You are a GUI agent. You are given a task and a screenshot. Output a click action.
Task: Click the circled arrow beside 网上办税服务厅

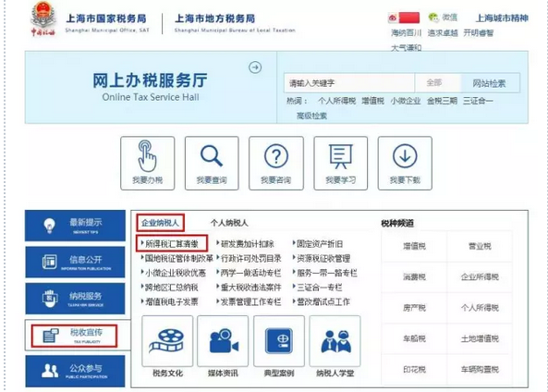pos(255,67)
